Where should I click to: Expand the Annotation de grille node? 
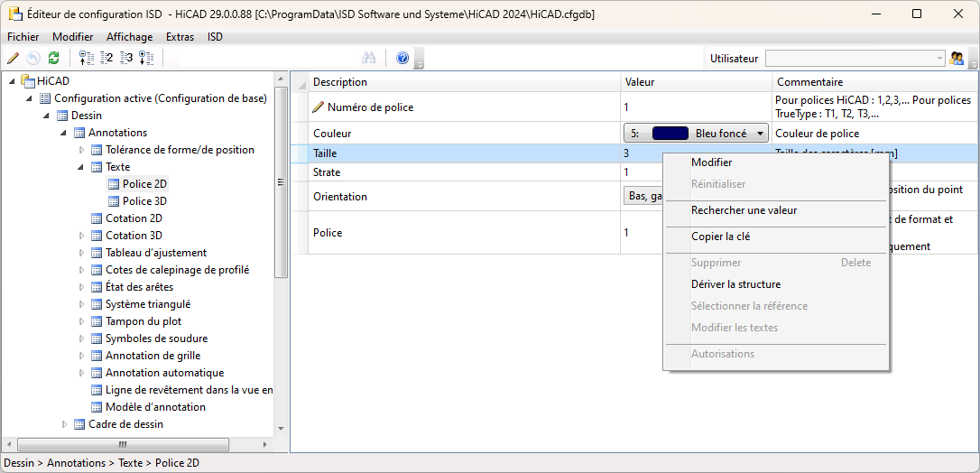pyautogui.click(x=80, y=357)
